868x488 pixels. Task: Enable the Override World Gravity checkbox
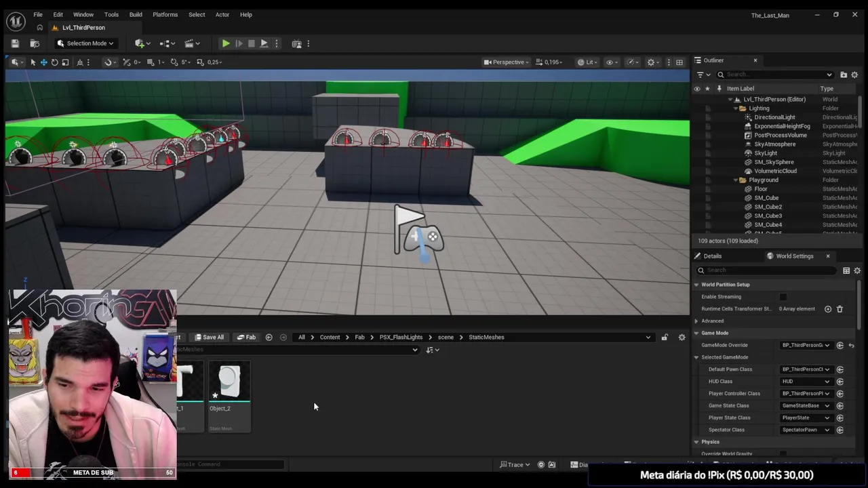pyautogui.click(x=783, y=453)
